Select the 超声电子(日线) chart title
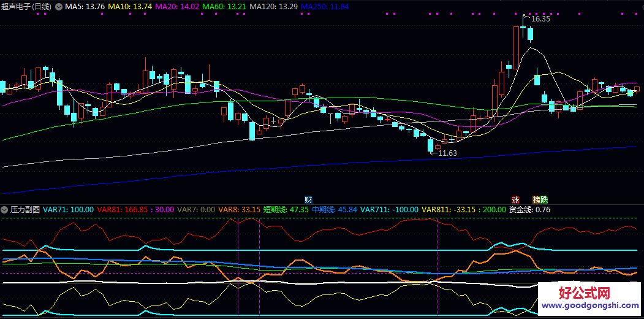Image resolution: width=644 pixels, height=319 pixels. pos(27,7)
